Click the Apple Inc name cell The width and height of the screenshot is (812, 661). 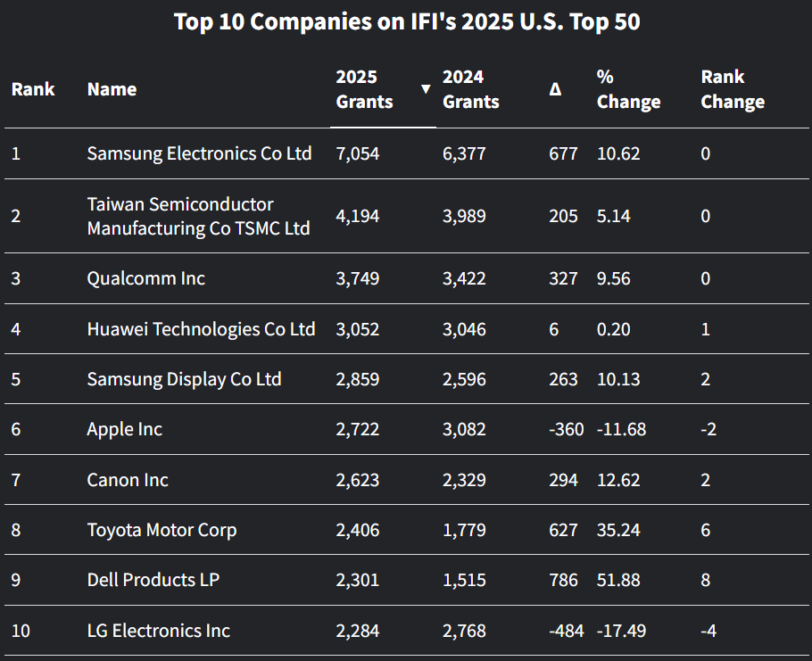tap(124, 429)
